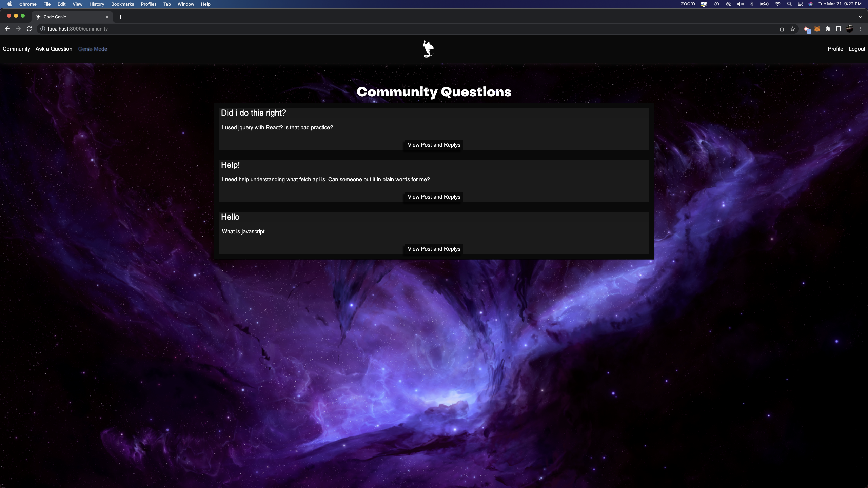Click the 'Help!' post title
Viewport: 868px width, 488px height.
(x=230, y=165)
